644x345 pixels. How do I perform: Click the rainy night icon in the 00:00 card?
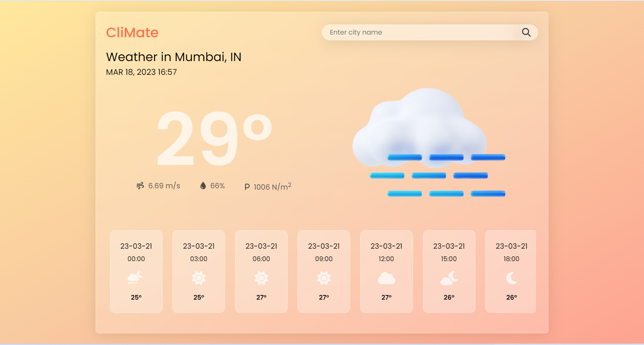click(136, 278)
